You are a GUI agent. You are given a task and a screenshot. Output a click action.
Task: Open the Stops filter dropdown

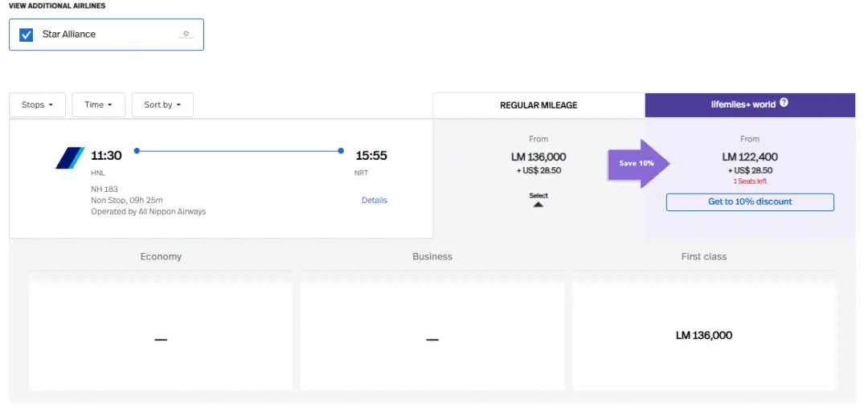(37, 104)
